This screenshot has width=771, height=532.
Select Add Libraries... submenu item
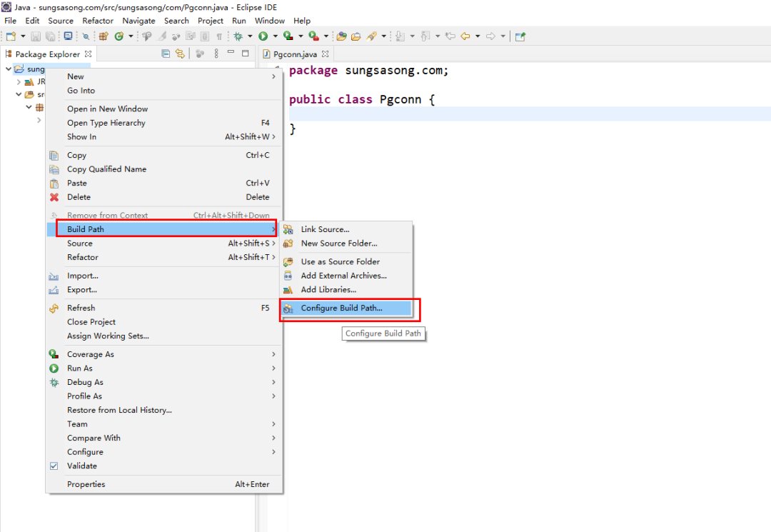click(346, 290)
